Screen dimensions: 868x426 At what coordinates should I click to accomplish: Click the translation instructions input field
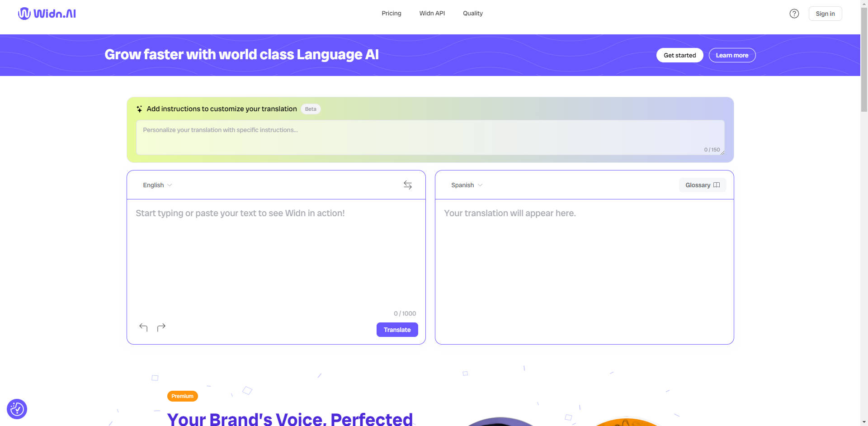pyautogui.click(x=429, y=136)
